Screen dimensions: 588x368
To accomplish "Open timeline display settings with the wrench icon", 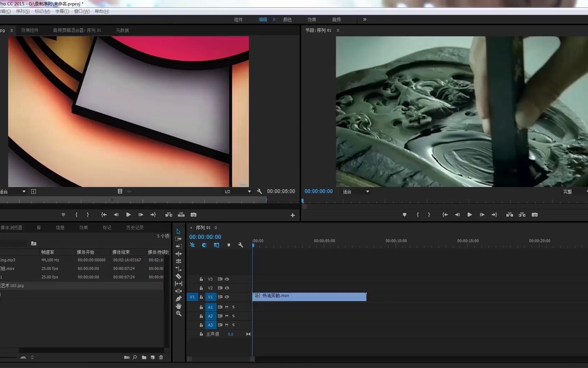I will pyautogui.click(x=240, y=245).
